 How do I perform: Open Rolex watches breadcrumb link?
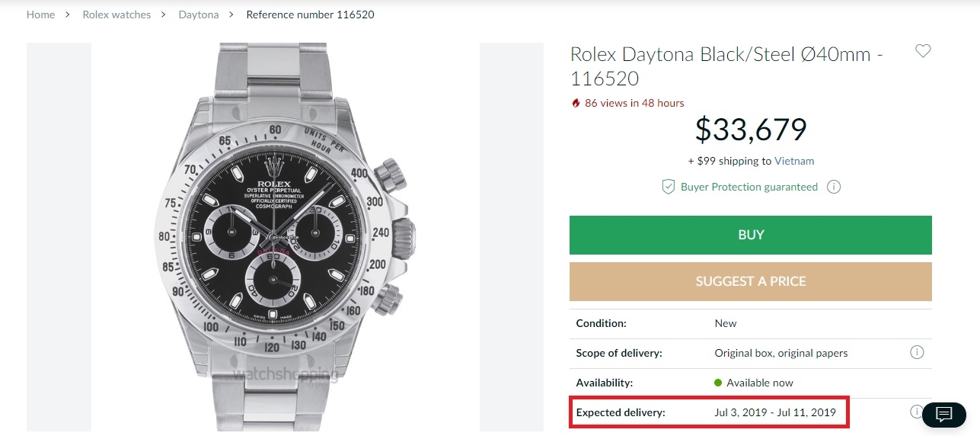coord(117,14)
